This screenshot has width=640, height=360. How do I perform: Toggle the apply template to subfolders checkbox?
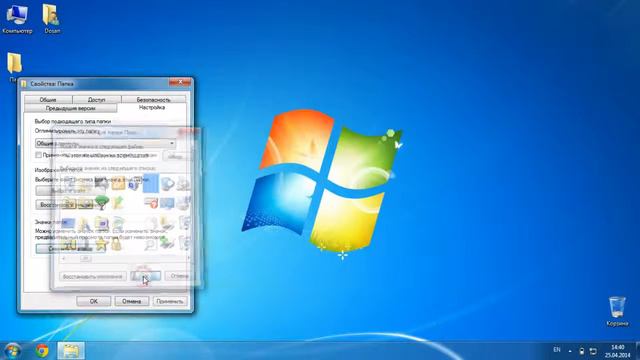click(38, 155)
